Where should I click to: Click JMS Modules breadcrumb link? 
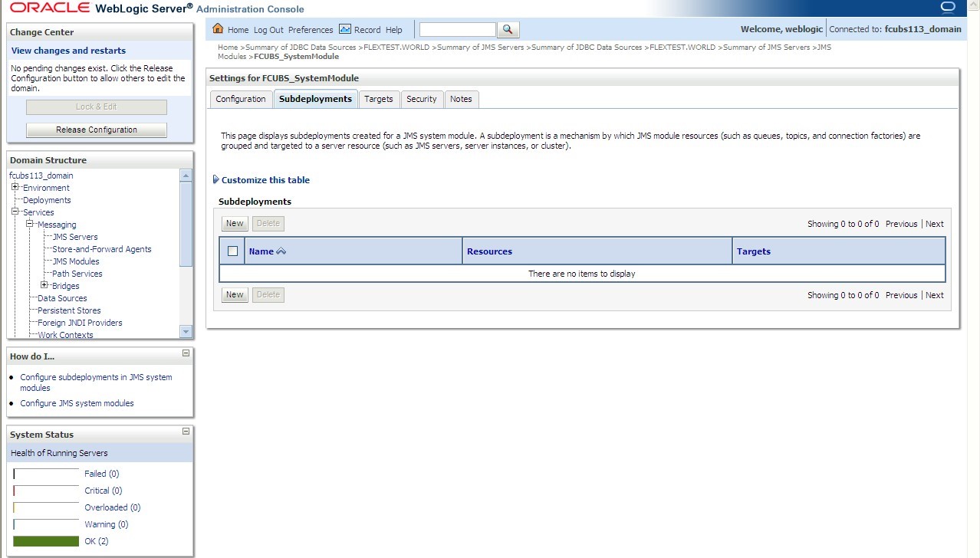525,51
